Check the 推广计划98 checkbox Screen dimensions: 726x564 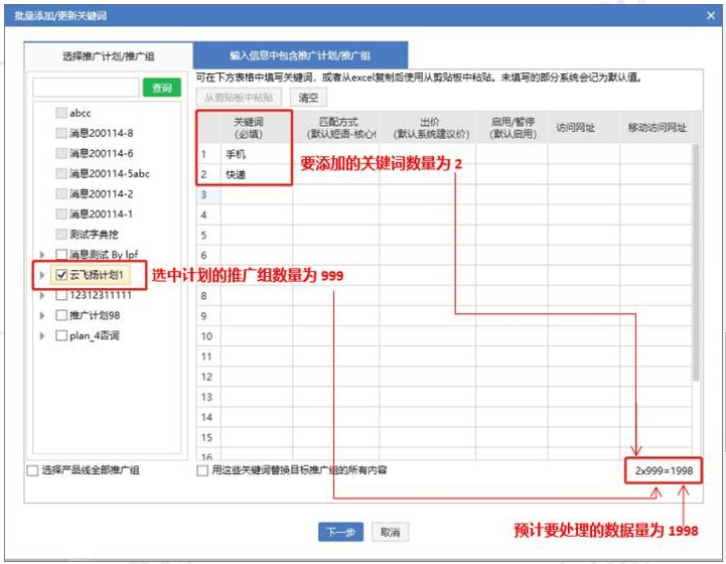61,315
